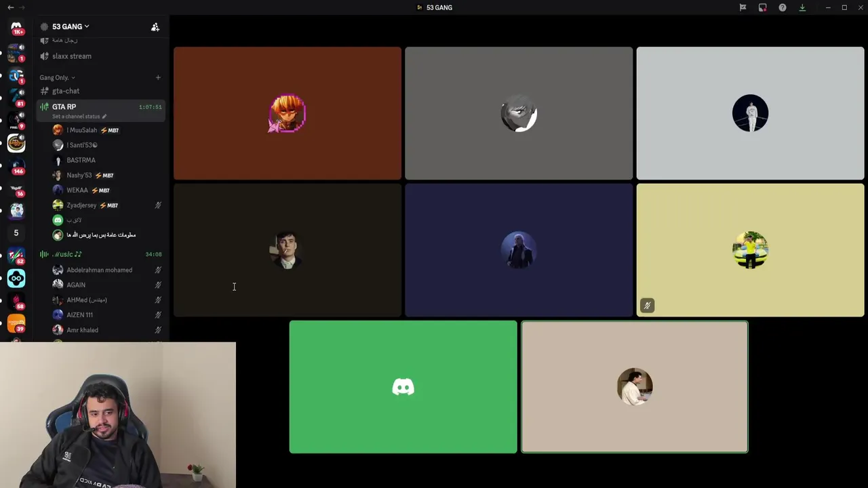Open server icon with 146 badge

click(16, 165)
